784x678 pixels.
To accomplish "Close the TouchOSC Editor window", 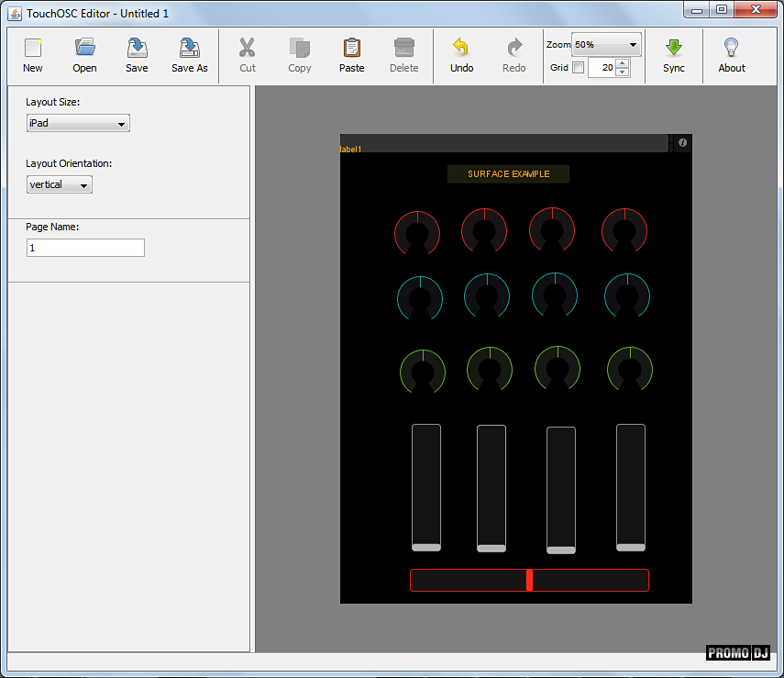I will click(x=756, y=10).
